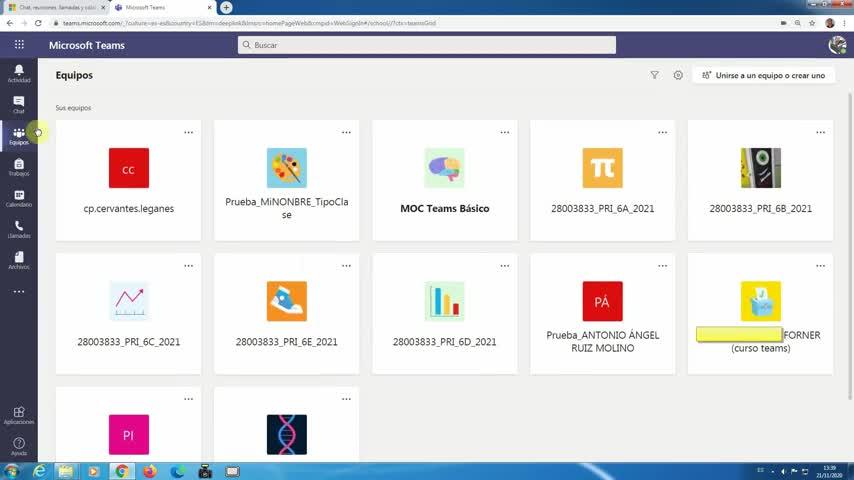Select Equipos in the left rail

click(19, 136)
